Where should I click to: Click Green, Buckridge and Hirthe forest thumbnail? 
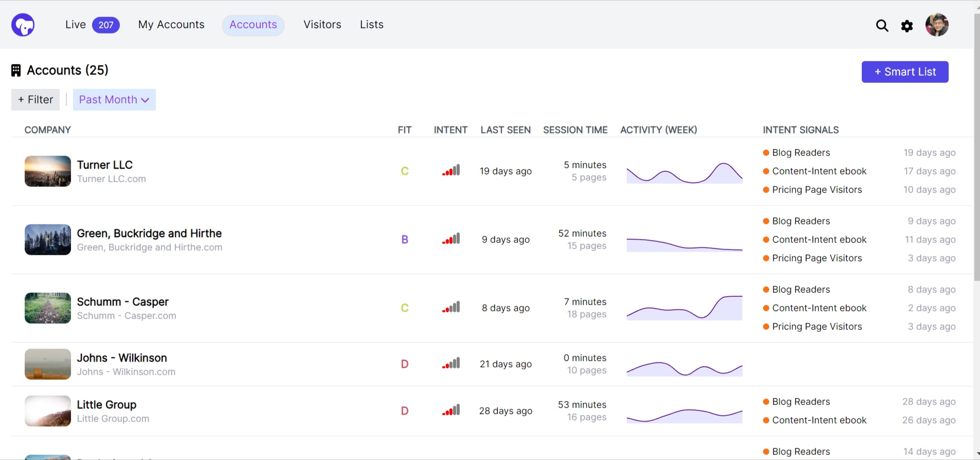pyautogui.click(x=48, y=240)
